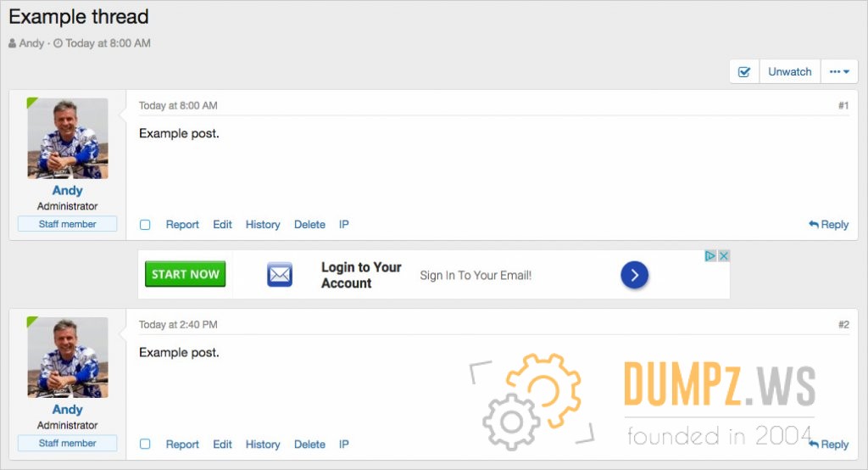
Task: Tick the checkbox on post #2
Action: 145,444
